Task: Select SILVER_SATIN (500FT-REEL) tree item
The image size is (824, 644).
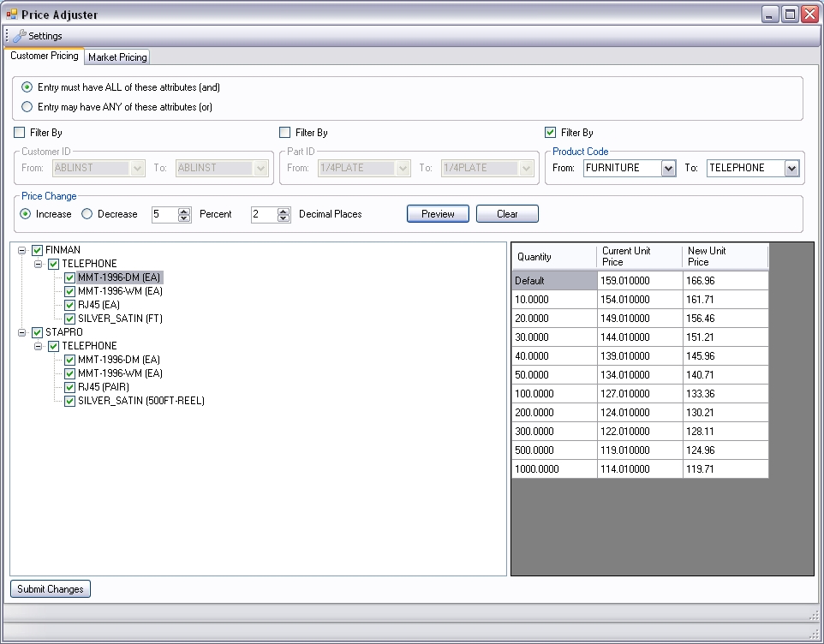Action: (141, 401)
